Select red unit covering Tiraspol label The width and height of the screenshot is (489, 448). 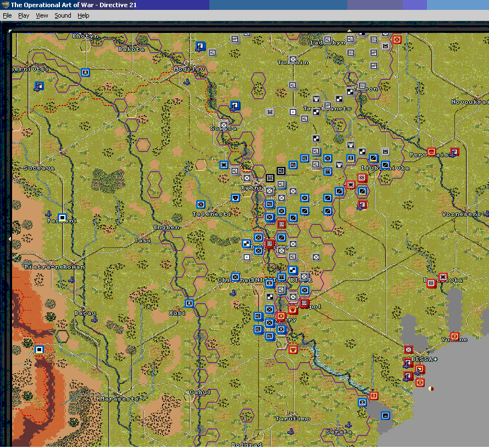[x=304, y=303]
